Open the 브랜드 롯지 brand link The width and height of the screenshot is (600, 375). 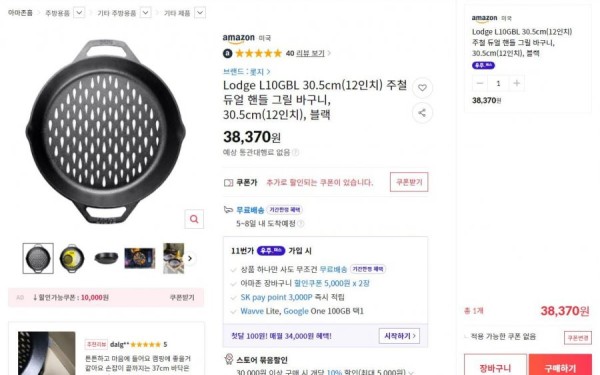(246, 72)
